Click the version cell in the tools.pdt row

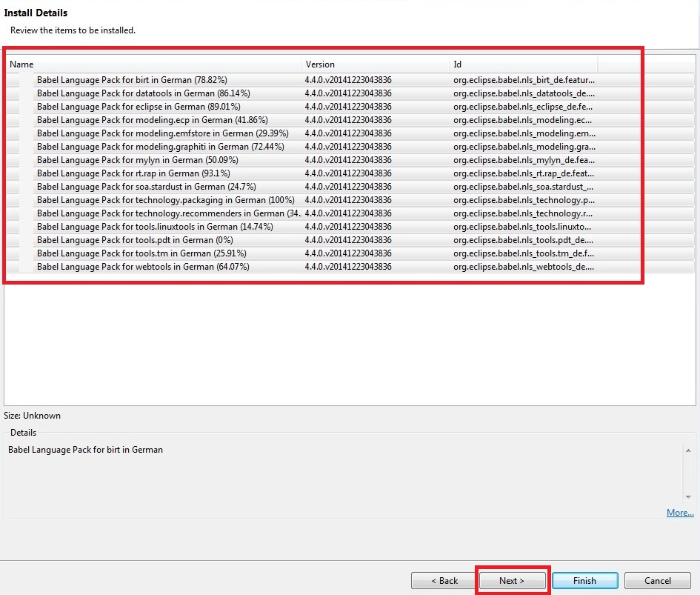tap(348, 240)
